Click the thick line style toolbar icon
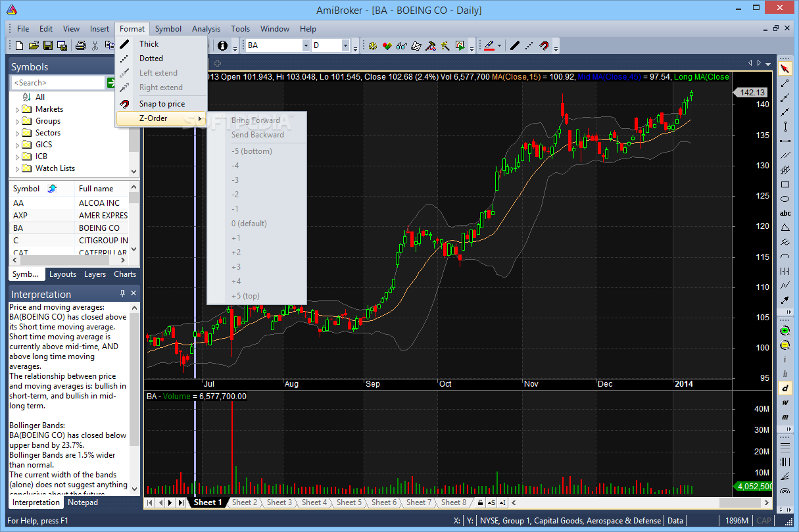The image size is (799, 532). pyautogui.click(x=515, y=45)
